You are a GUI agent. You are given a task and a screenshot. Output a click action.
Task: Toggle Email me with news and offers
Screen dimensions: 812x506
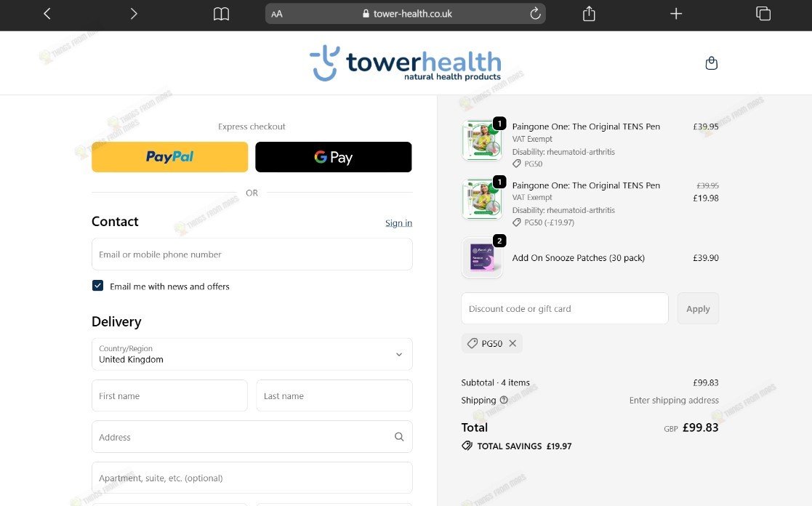point(98,286)
